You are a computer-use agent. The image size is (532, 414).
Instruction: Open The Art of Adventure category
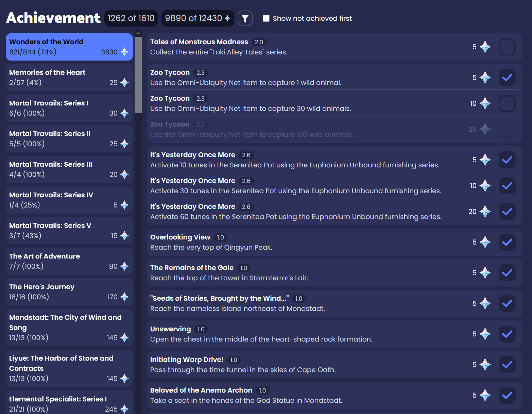tap(69, 261)
